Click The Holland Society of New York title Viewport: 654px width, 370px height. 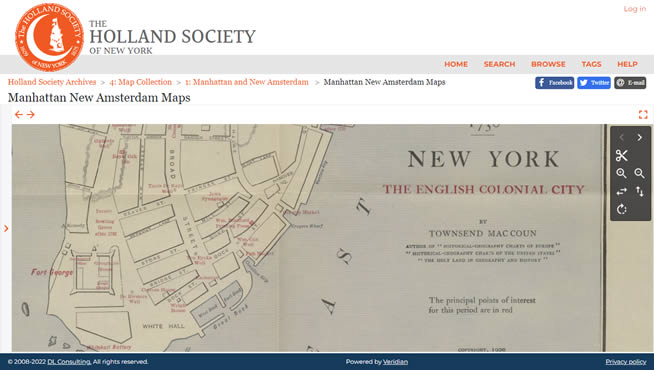pyautogui.click(x=172, y=37)
